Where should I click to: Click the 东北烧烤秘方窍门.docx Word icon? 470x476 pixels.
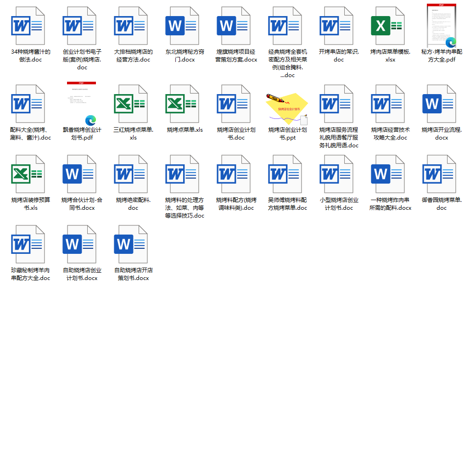(182, 26)
